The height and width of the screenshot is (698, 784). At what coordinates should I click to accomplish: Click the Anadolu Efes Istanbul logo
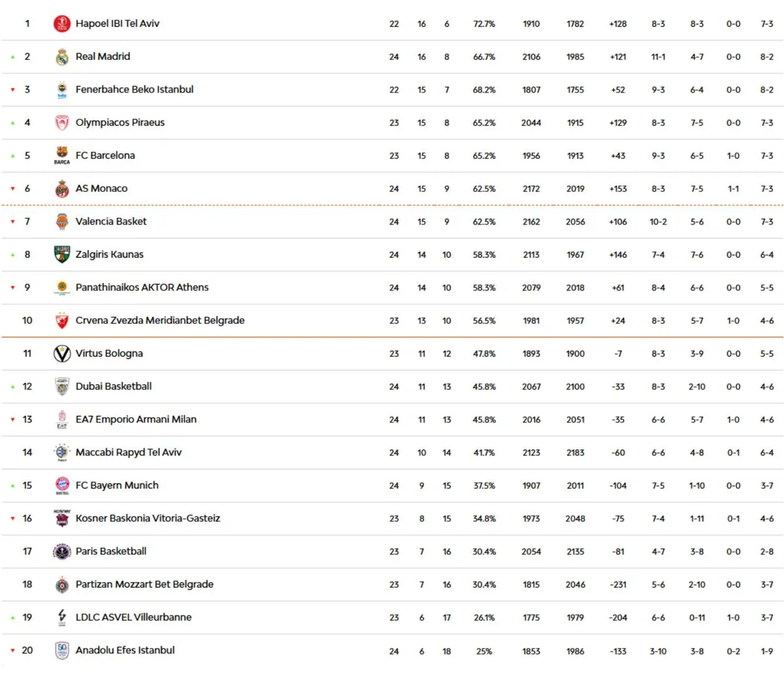(x=62, y=651)
